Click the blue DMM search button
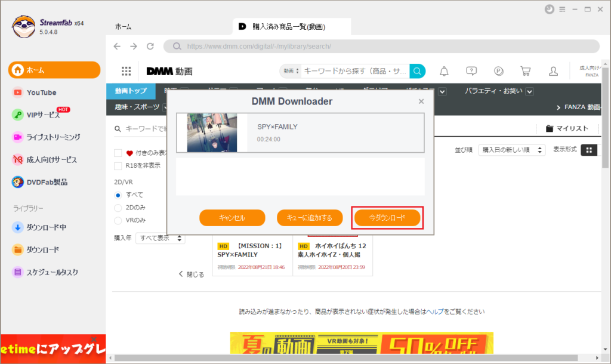The image size is (611, 364). (417, 71)
